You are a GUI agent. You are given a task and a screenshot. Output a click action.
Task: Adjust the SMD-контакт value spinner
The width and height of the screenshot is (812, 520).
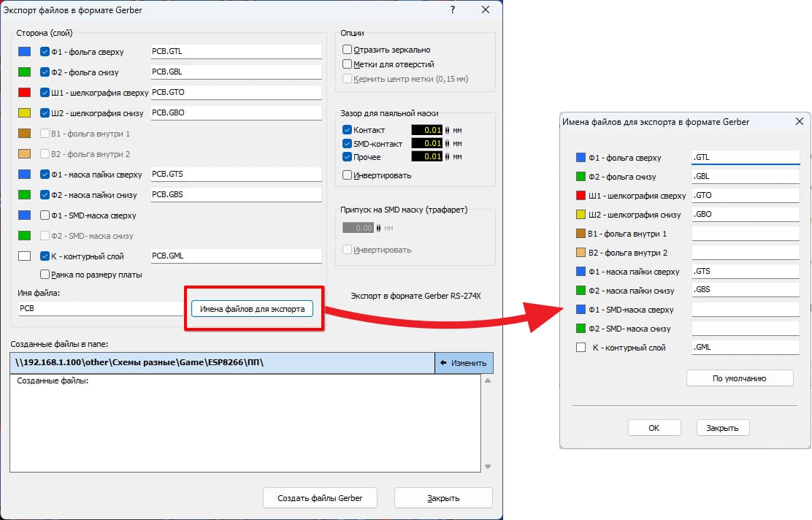pyautogui.click(x=448, y=143)
